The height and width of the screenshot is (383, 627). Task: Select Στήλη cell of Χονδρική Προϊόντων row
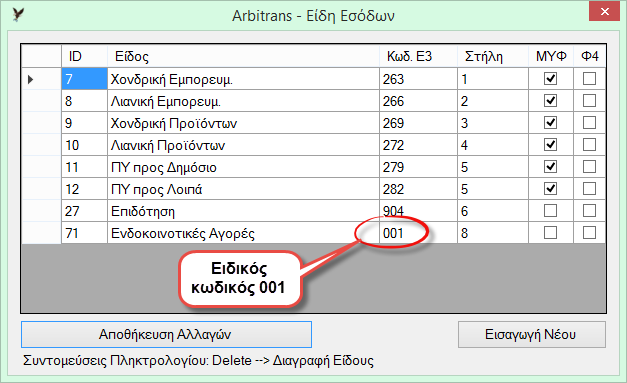(x=493, y=123)
